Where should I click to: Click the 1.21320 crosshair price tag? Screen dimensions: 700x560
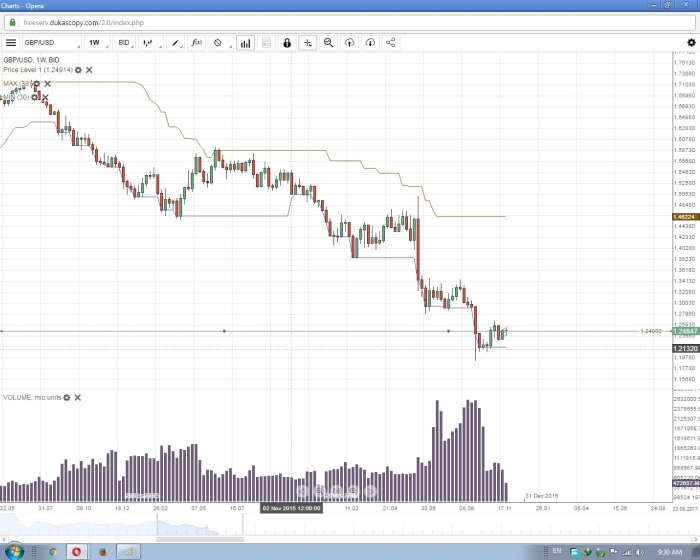[x=686, y=348]
